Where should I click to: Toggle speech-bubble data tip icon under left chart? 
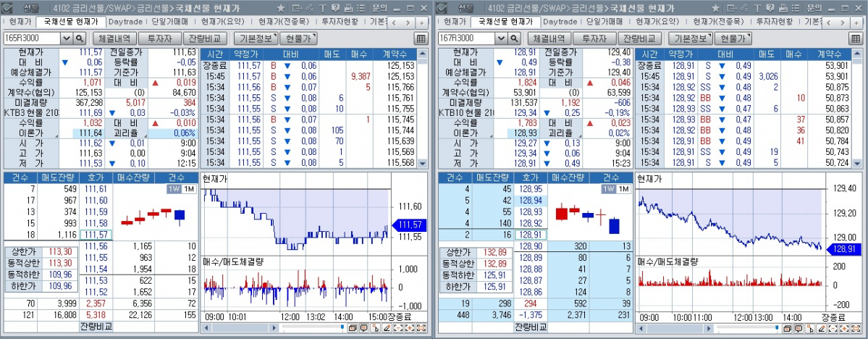coord(363,328)
